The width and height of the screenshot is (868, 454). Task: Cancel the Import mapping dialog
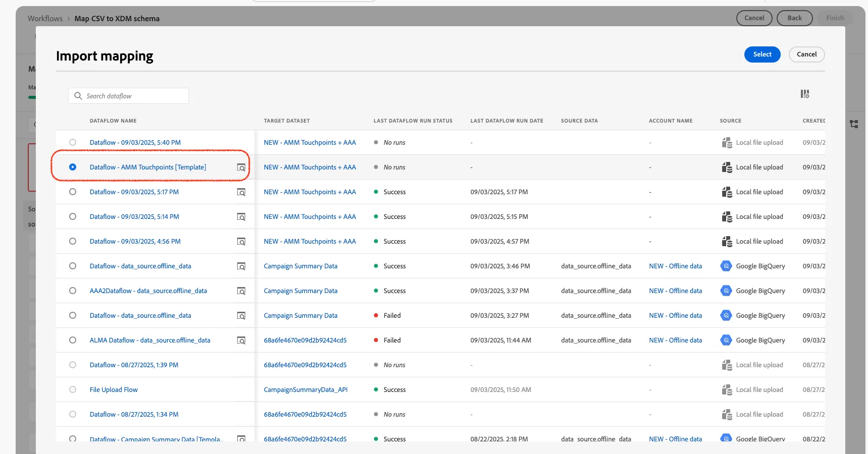[x=806, y=54]
